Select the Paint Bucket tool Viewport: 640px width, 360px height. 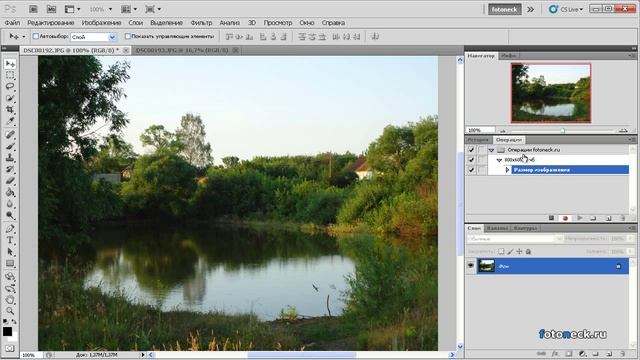tap(10, 192)
